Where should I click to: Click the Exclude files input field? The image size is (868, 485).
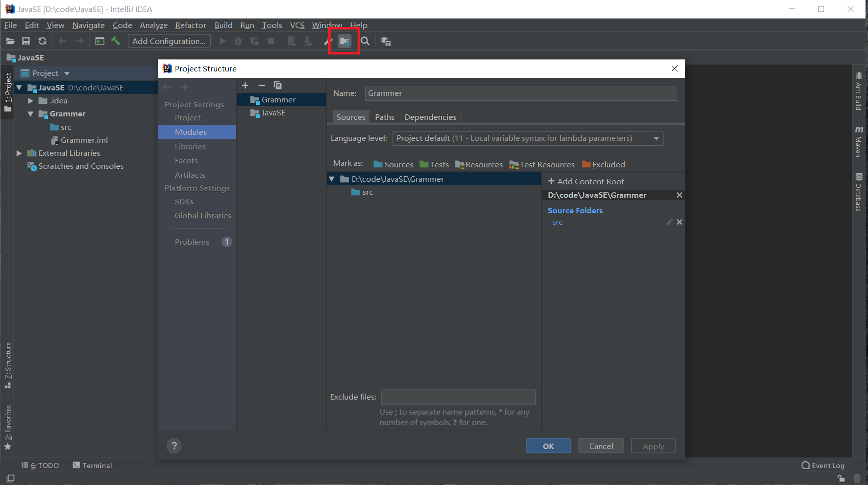(x=458, y=397)
